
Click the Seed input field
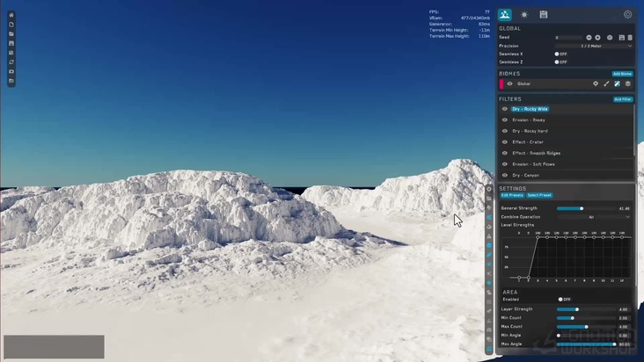pyautogui.click(x=569, y=38)
